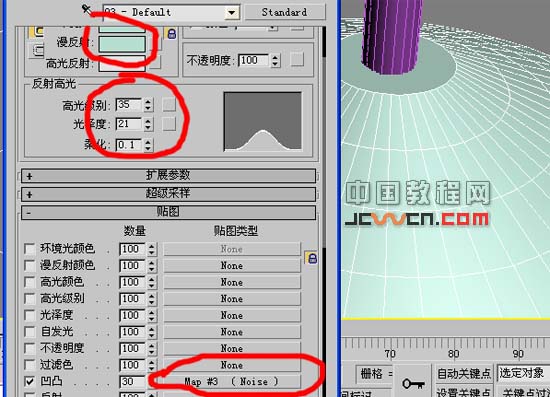Viewport: 550px width, 397px height.
Task: Enable the 自发光 map checkbox
Action: tap(30, 331)
